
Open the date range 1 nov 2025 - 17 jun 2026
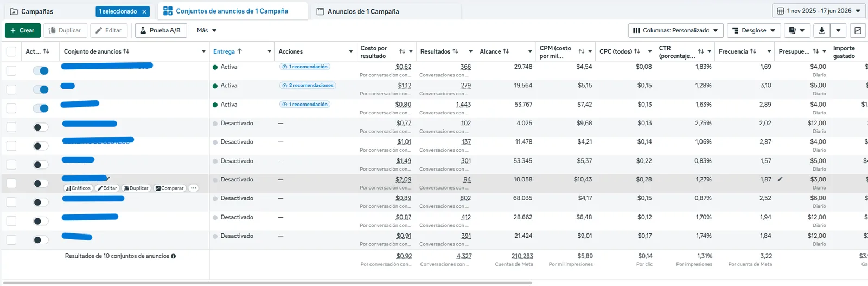(819, 11)
